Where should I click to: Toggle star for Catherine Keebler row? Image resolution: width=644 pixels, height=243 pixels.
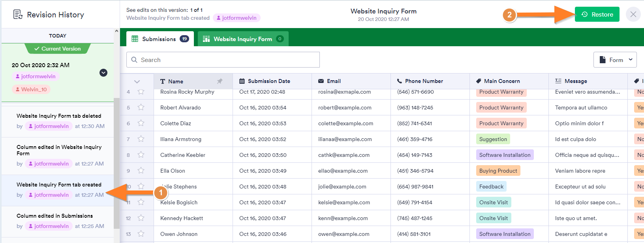click(x=141, y=155)
